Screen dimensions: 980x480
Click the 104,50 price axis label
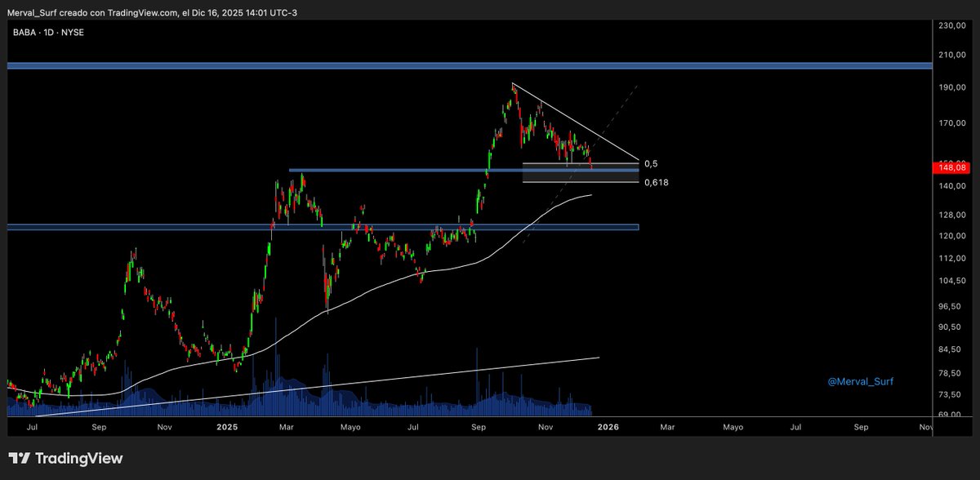(951, 281)
